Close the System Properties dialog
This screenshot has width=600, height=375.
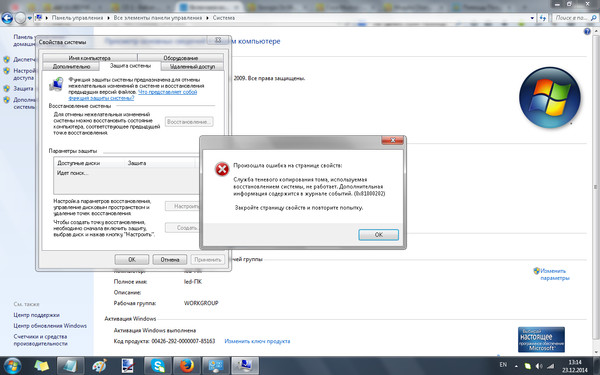click(x=218, y=40)
